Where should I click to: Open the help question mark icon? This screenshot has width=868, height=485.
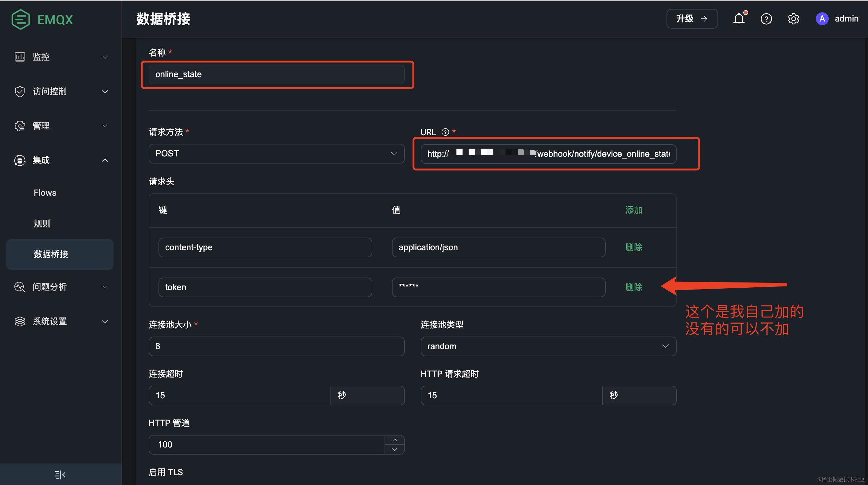click(x=766, y=19)
